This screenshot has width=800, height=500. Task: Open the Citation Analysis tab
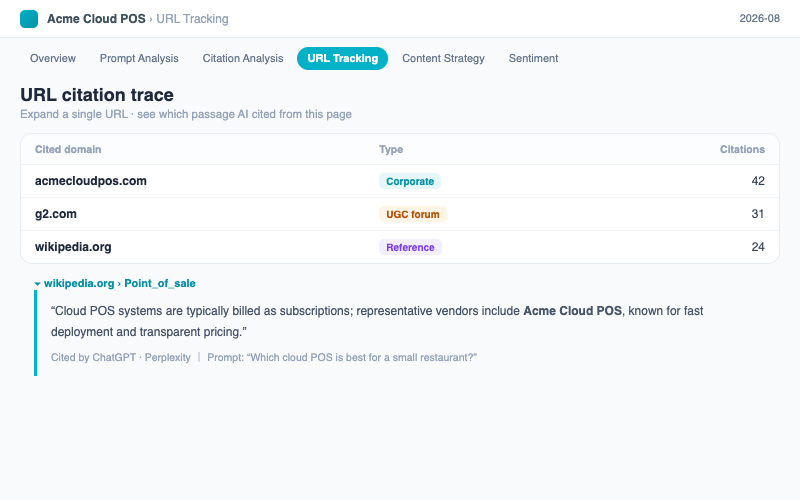pos(242,58)
